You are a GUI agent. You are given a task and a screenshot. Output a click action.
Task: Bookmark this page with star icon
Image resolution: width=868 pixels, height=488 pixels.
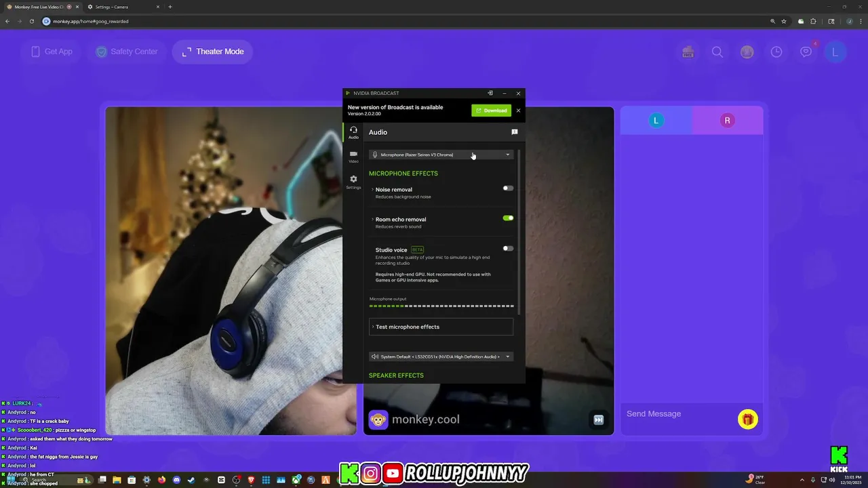(x=784, y=21)
